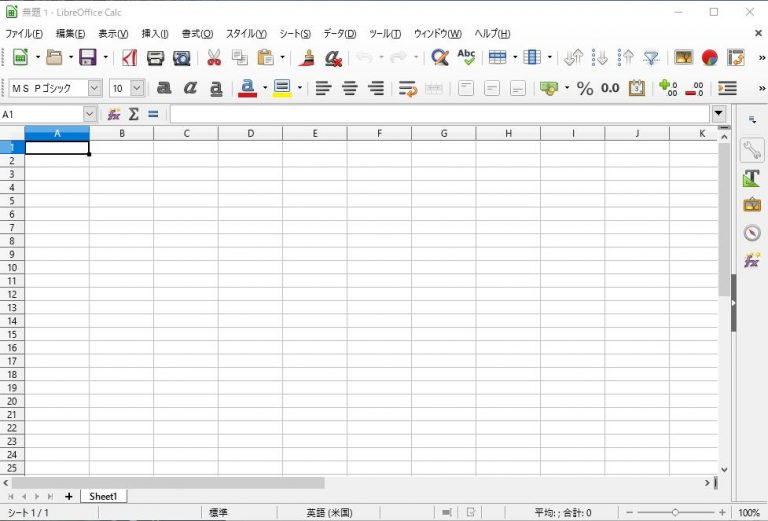Add decimal place button
Image resolution: width=768 pixels, height=521 pixels.
point(668,89)
